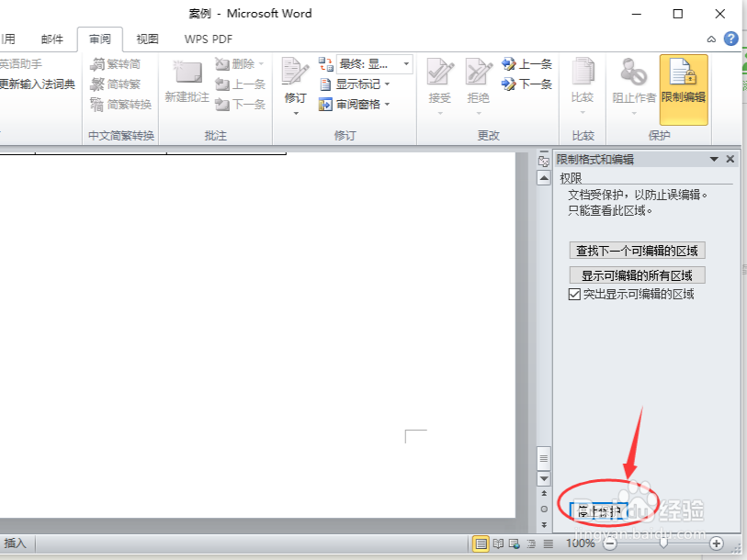The width and height of the screenshot is (747, 560).
Task: Click the ruler toggle above the scrollbar
Action: 544,161
